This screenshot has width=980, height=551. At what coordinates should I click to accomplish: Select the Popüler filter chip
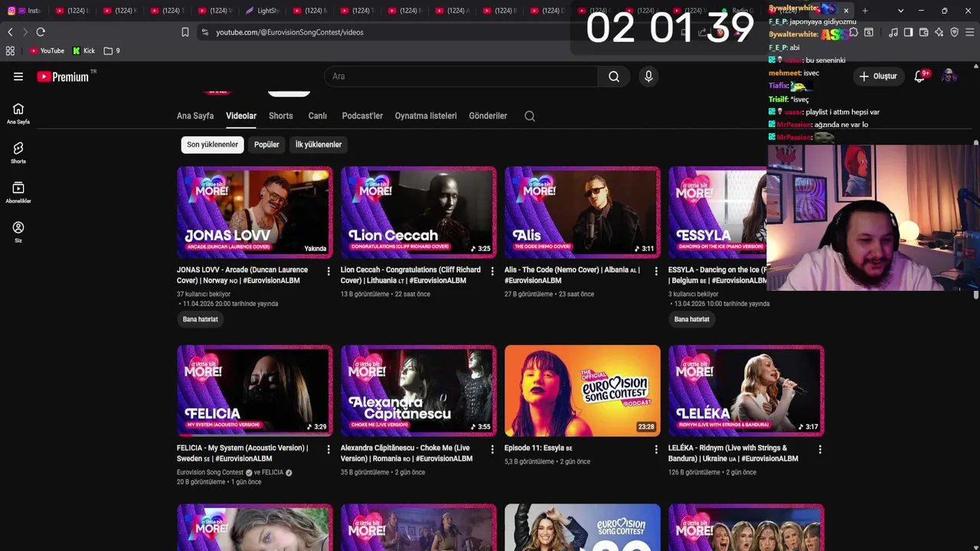pos(266,145)
